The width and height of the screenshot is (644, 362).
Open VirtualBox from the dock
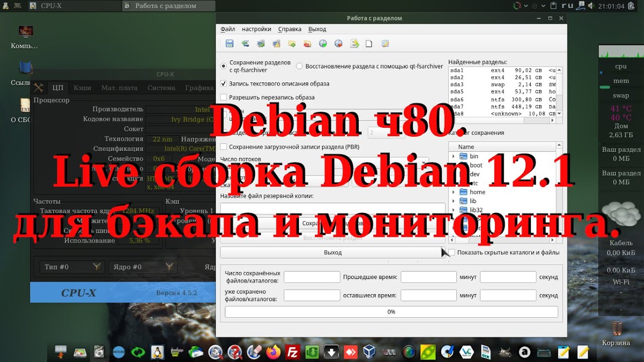click(x=370, y=351)
